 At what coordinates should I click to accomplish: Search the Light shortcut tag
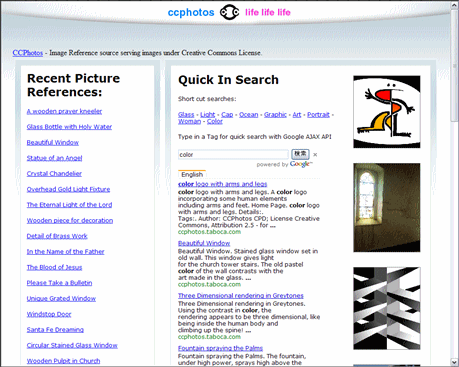pyautogui.click(x=208, y=115)
